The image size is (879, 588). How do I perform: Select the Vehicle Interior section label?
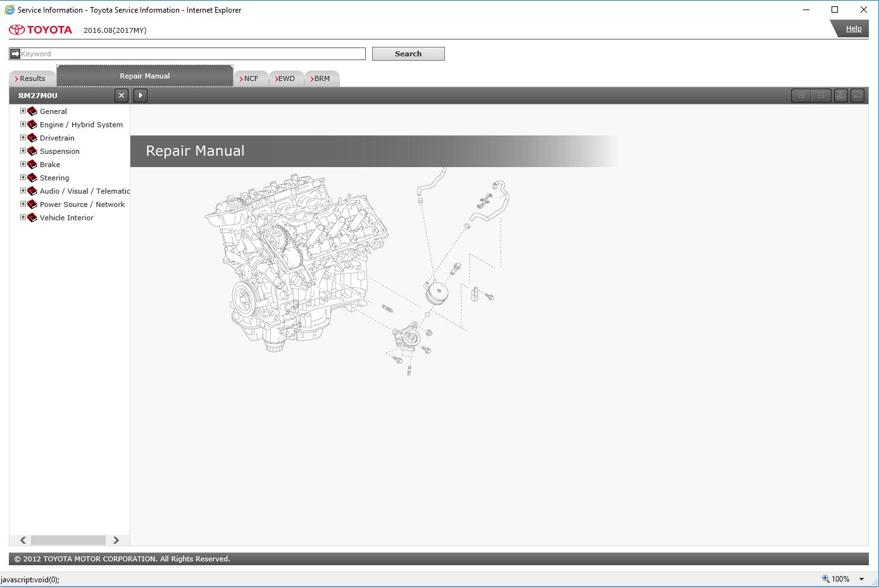pyautogui.click(x=66, y=218)
